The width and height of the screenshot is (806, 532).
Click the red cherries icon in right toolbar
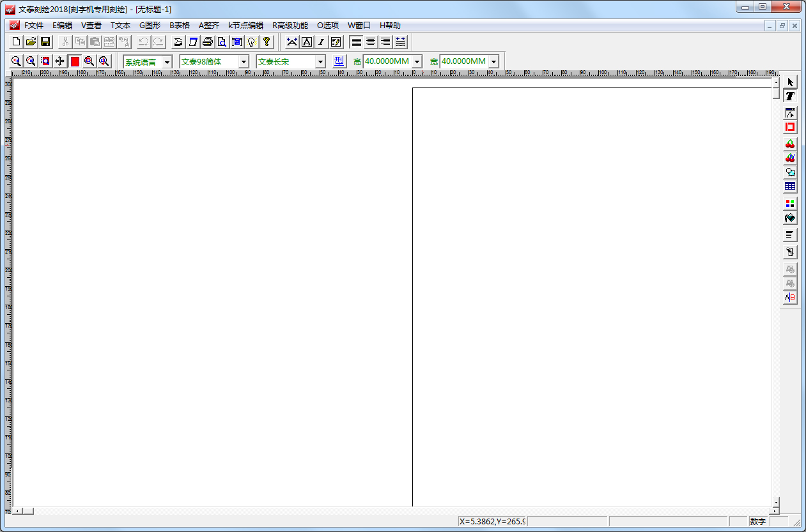click(790, 144)
